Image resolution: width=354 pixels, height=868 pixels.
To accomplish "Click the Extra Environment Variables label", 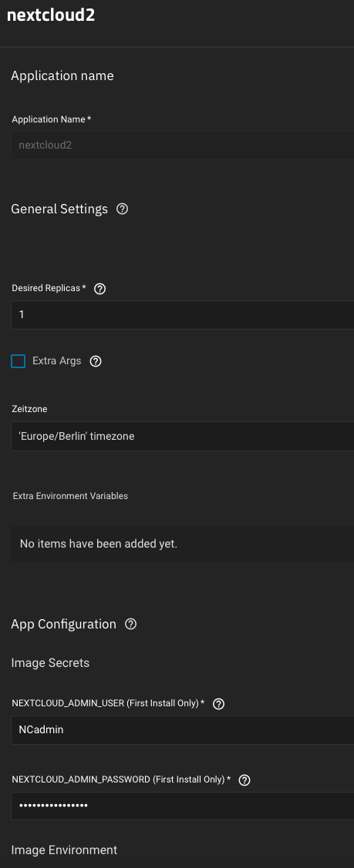I will tap(70, 496).
